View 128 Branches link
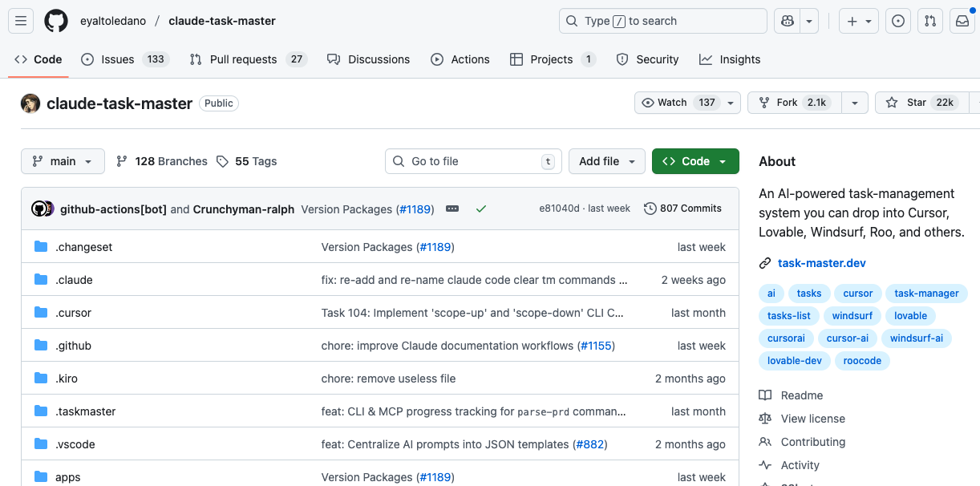Image resolution: width=980 pixels, height=486 pixels. click(x=162, y=161)
